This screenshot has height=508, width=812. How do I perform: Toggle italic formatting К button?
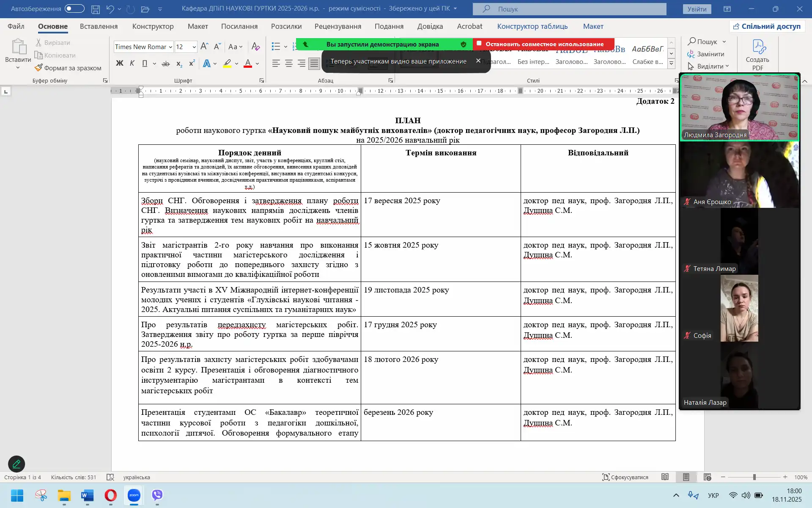tap(132, 63)
